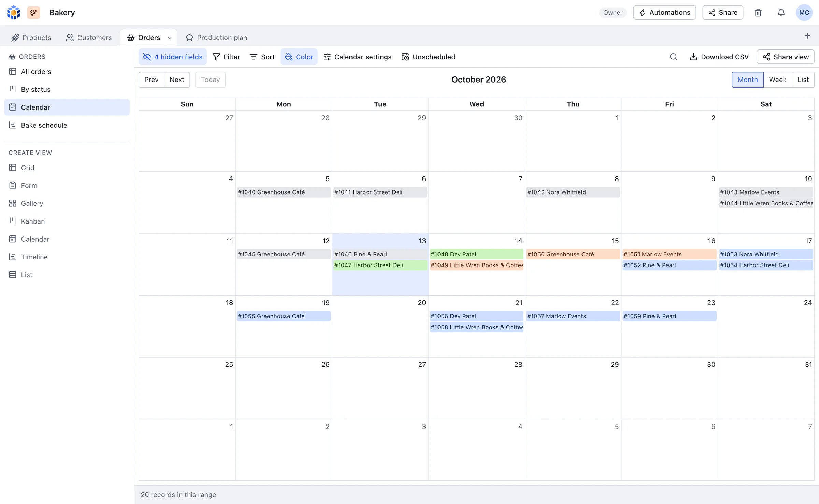Open notifications bell
The height and width of the screenshot is (504, 819).
tap(781, 13)
